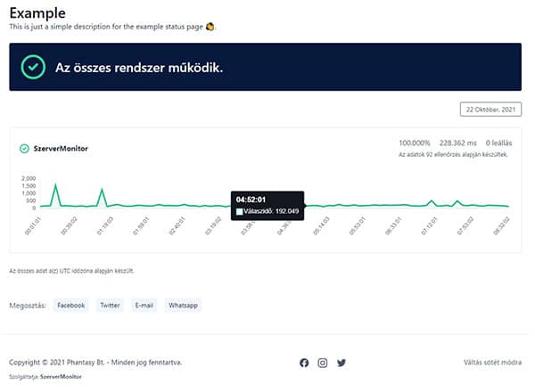Click the 04:52:01 chart tooltip
This screenshot has height=392, width=535.
pos(267,205)
